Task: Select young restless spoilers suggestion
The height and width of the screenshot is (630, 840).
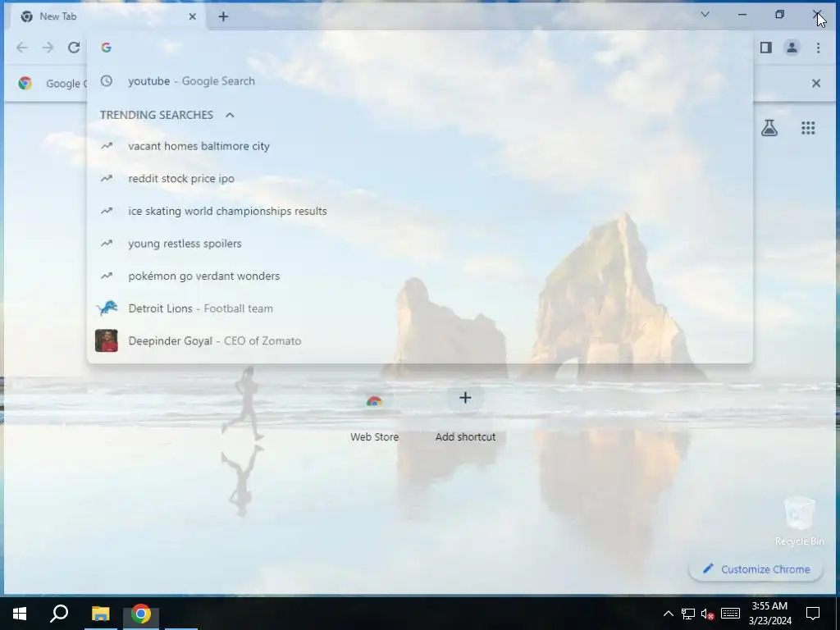Action: pos(419,243)
